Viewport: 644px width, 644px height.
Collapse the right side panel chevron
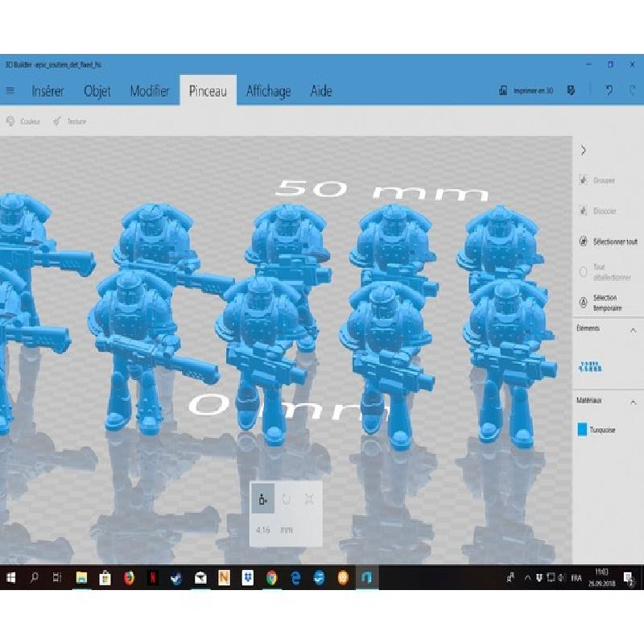coord(583,151)
